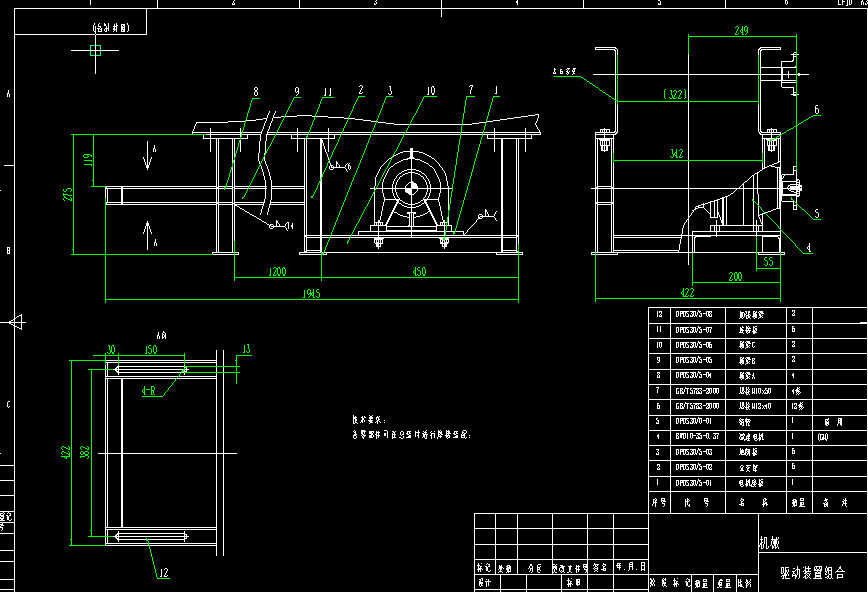Image resolution: width=868 pixels, height=592 pixels.
Task: Select the 249 dimension atop side view
Action: 742,30
